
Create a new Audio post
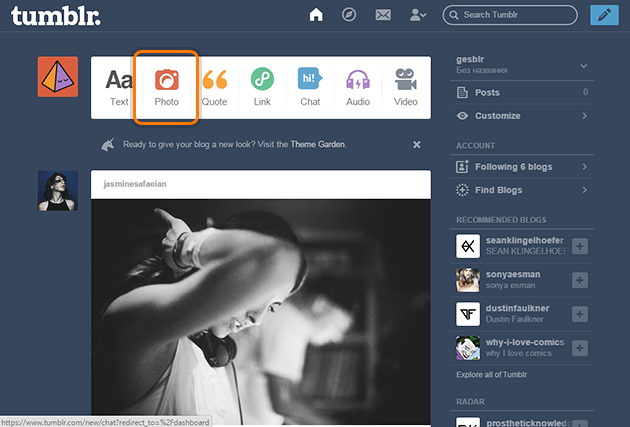358,87
